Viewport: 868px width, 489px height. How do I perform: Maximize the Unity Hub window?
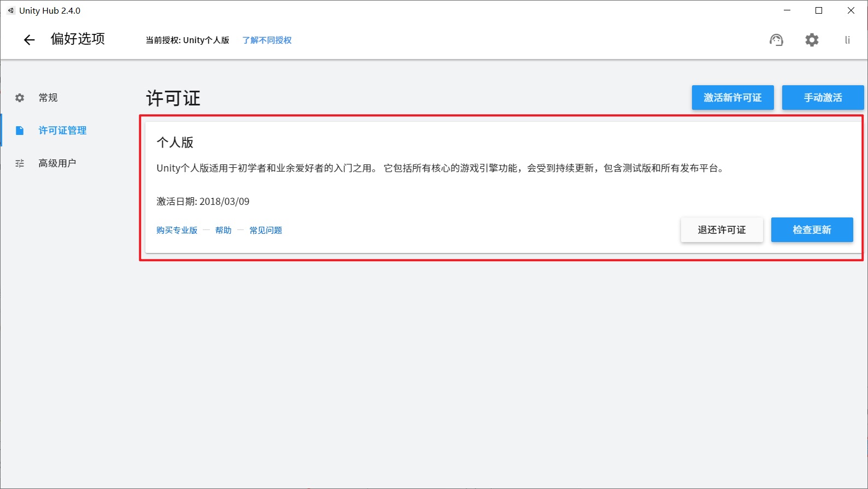[819, 10]
